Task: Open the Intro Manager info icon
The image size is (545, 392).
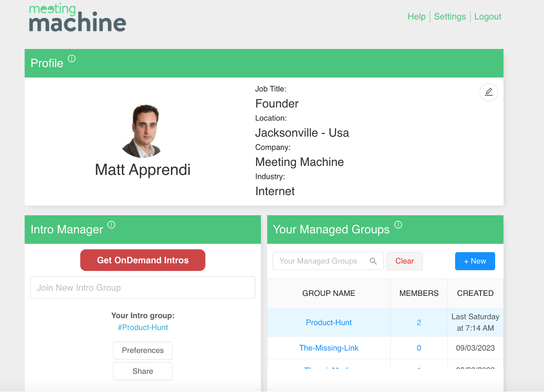Action: pyautogui.click(x=111, y=225)
